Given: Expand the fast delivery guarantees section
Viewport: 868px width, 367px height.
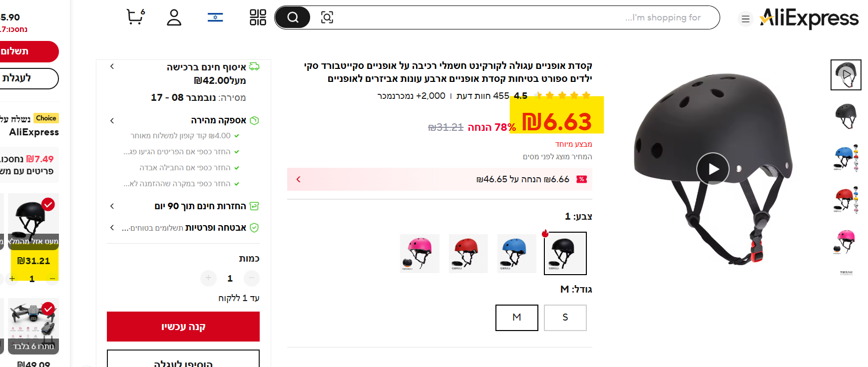Looking at the screenshot, I should click(112, 120).
